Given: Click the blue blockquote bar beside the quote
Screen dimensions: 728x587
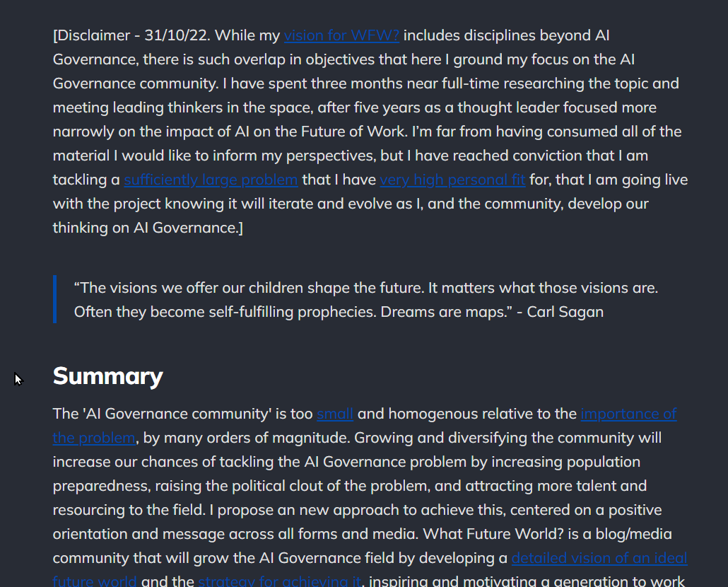Looking at the screenshot, I should click(x=54, y=299).
